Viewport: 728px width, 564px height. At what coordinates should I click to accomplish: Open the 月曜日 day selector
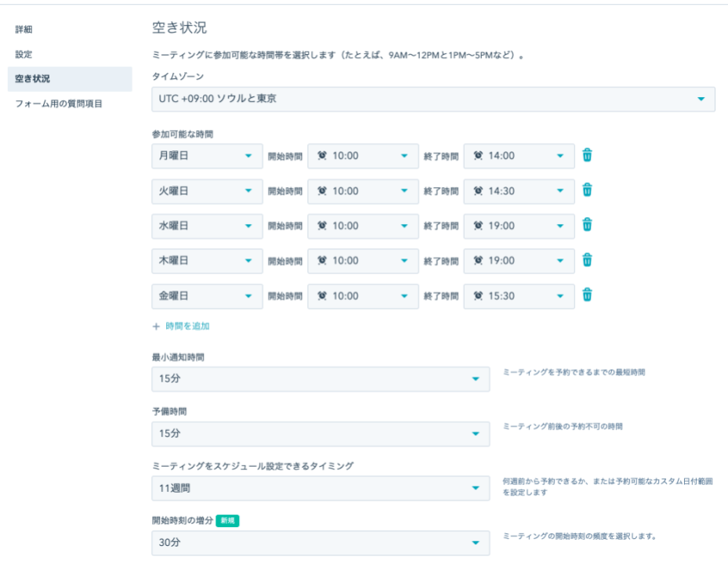click(207, 156)
